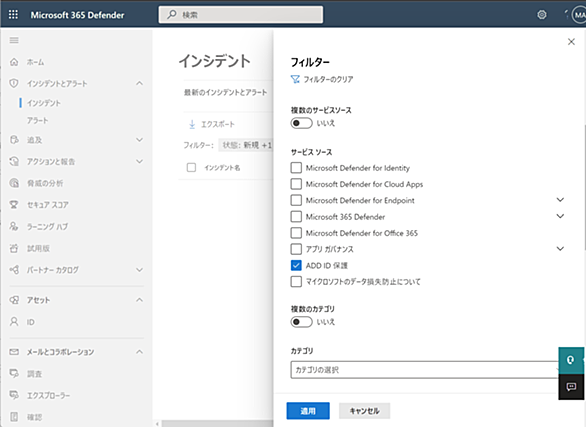Open the MA account avatar
Screen dimensions: 586x427
(x=579, y=15)
